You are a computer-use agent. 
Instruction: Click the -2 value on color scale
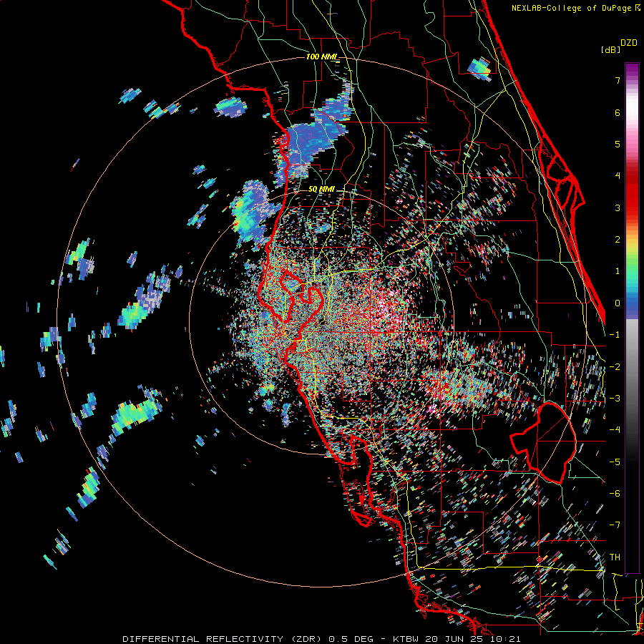[x=615, y=367]
